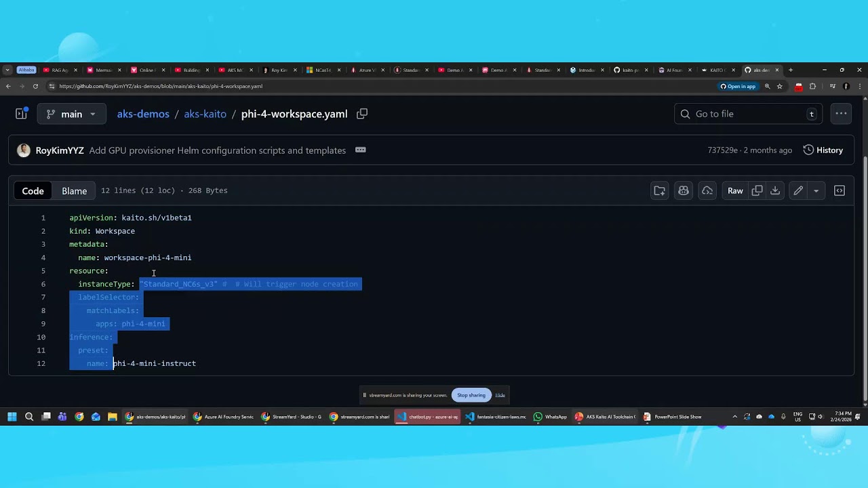Open WhatsApp from the taskbar
This screenshot has height=488, width=868.
click(551, 417)
